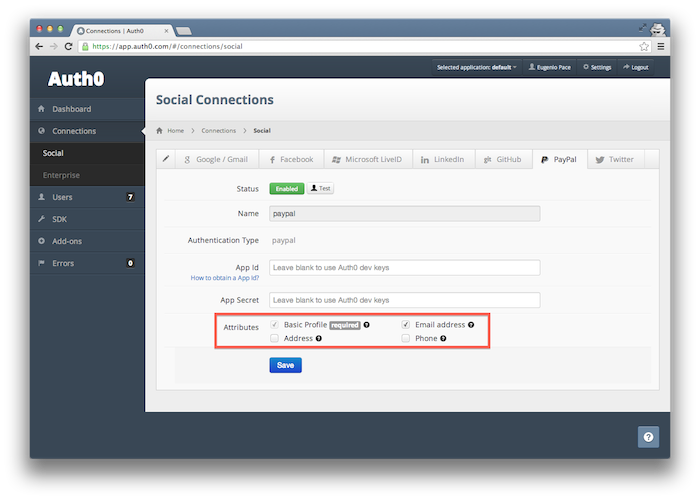Select Enterprise under Connections
Screen dimensions: 700x500
click(x=88, y=175)
